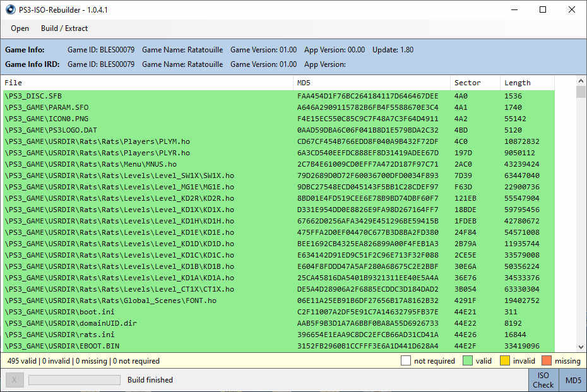This screenshot has height=392, width=587.
Task: Sort by the Sector column header
Action: coord(475,83)
